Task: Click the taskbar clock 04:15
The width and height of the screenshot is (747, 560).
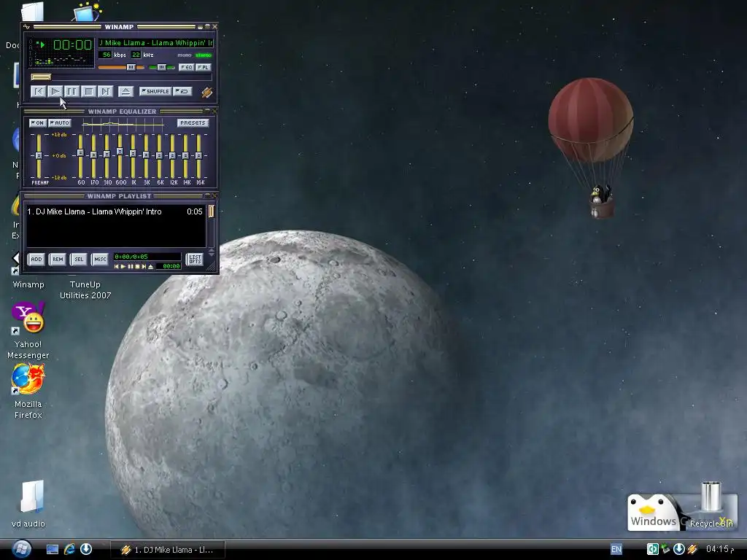Action: (x=719, y=550)
